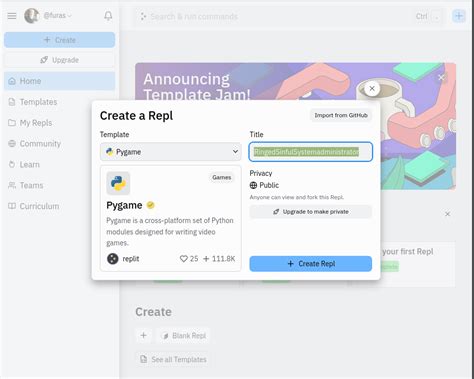Click the Games tag label
The width and height of the screenshot is (474, 379).
222,177
